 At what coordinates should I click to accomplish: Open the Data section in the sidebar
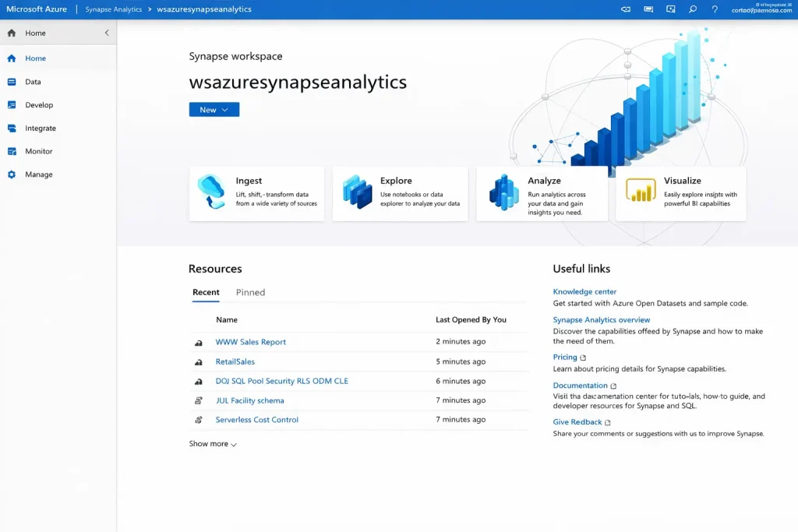[35, 82]
